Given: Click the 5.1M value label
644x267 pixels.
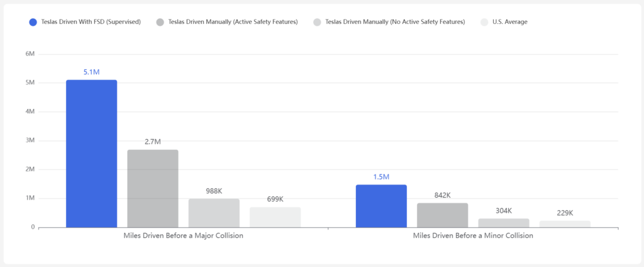Looking at the screenshot, I should click(91, 72).
